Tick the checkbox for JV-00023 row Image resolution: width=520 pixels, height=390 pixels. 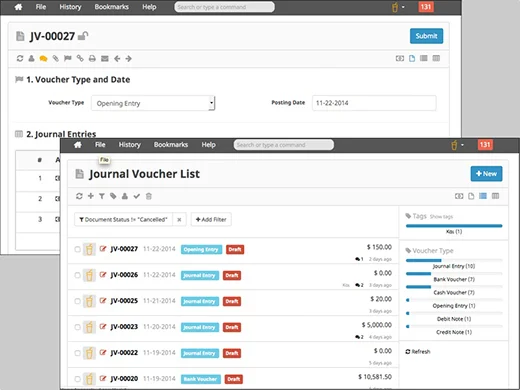point(77,327)
